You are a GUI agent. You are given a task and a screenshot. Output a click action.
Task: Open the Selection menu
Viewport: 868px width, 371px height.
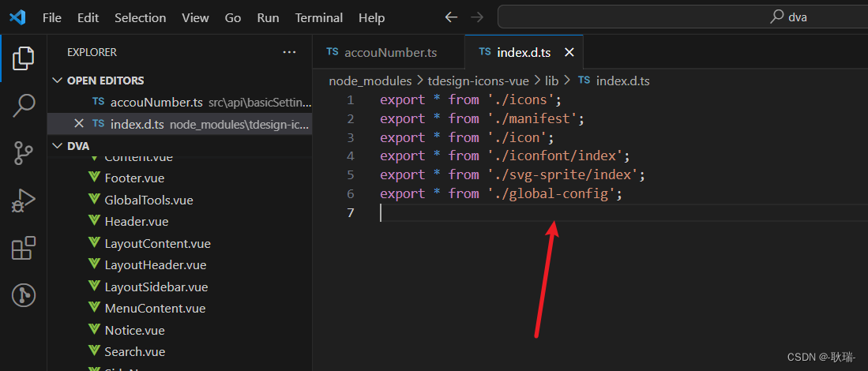pos(140,17)
